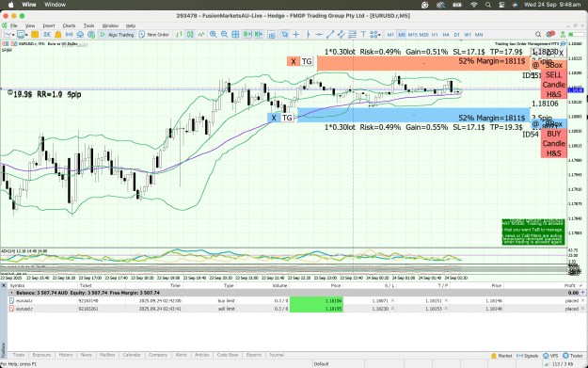588x368 pixels.
Task: Open the Insert menu
Action: tap(49, 25)
